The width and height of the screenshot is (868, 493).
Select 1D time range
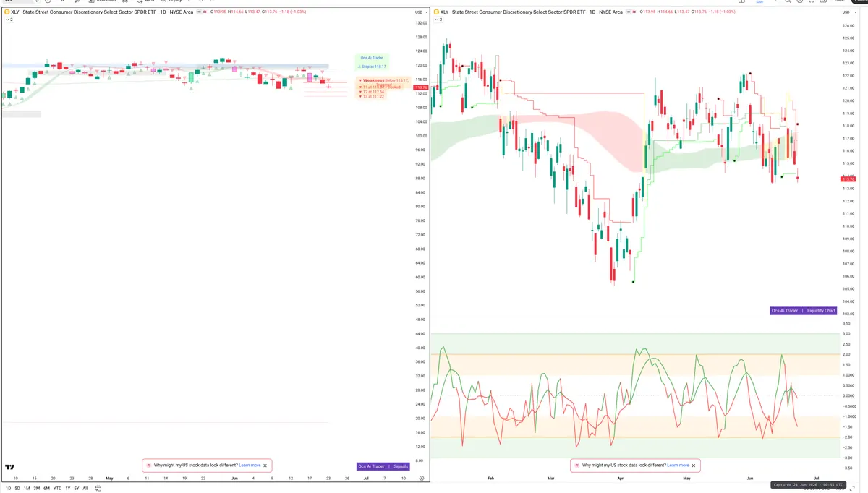point(7,489)
